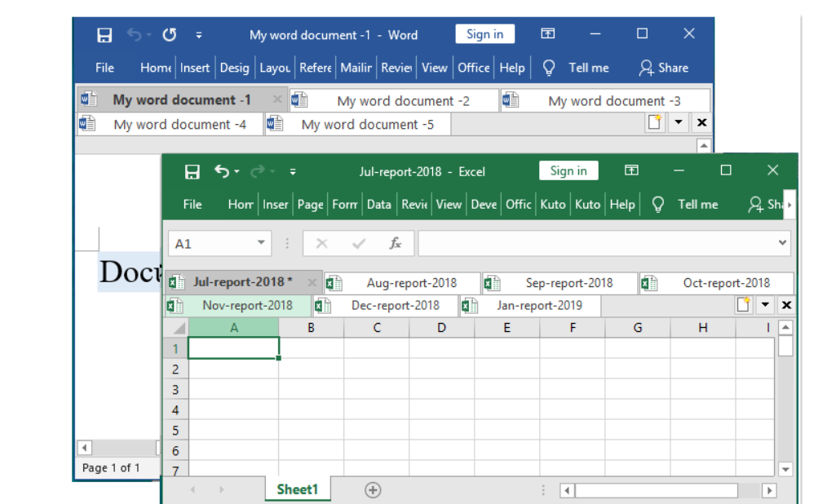Select the Sheet1 sheet tab
This screenshot has width=827, height=504.
[298, 490]
